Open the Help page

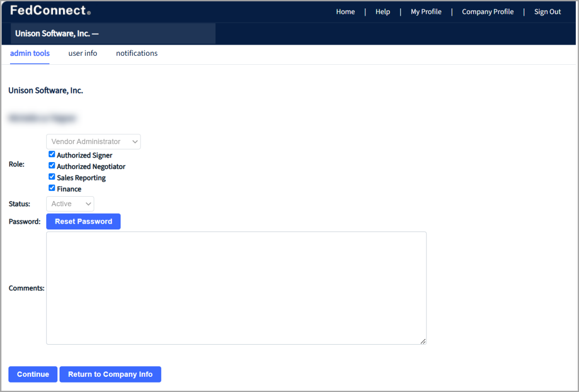tap(383, 12)
